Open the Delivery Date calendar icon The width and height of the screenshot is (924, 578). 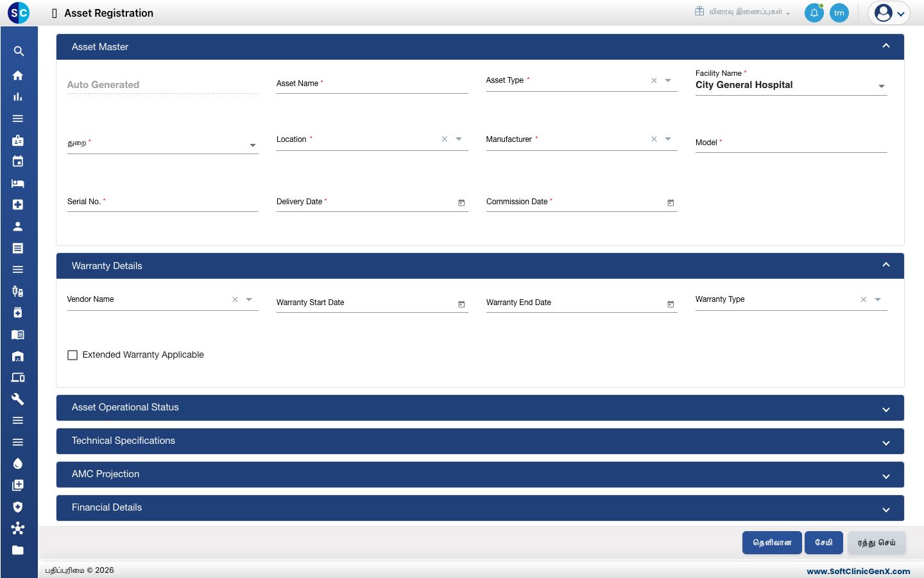(461, 203)
